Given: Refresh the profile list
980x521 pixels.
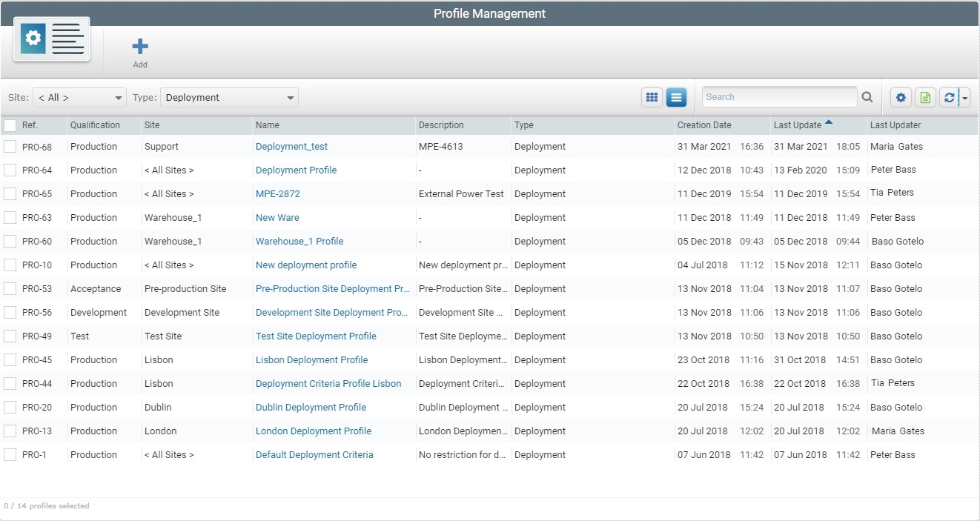Looking at the screenshot, I should click(950, 97).
